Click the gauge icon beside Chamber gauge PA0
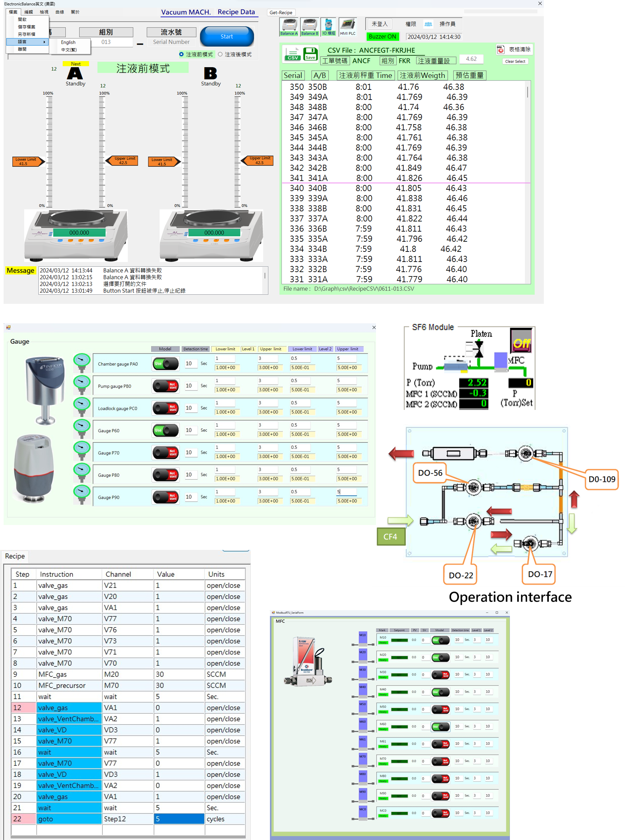The width and height of the screenshot is (625, 840). click(x=82, y=363)
